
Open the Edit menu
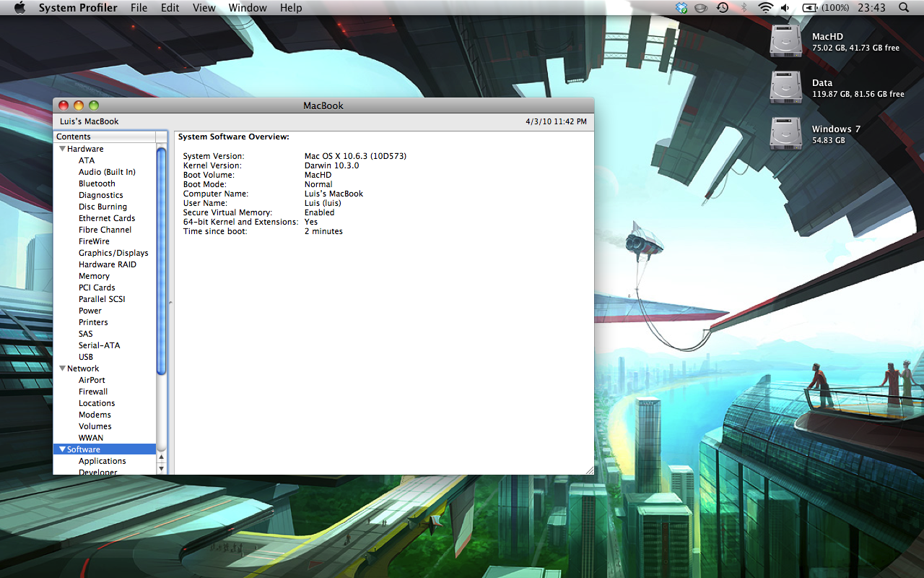pos(170,8)
